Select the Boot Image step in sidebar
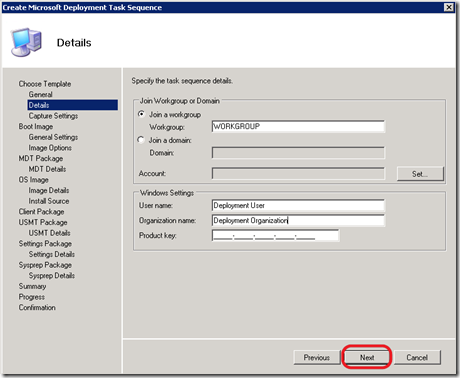 pyautogui.click(x=36, y=126)
